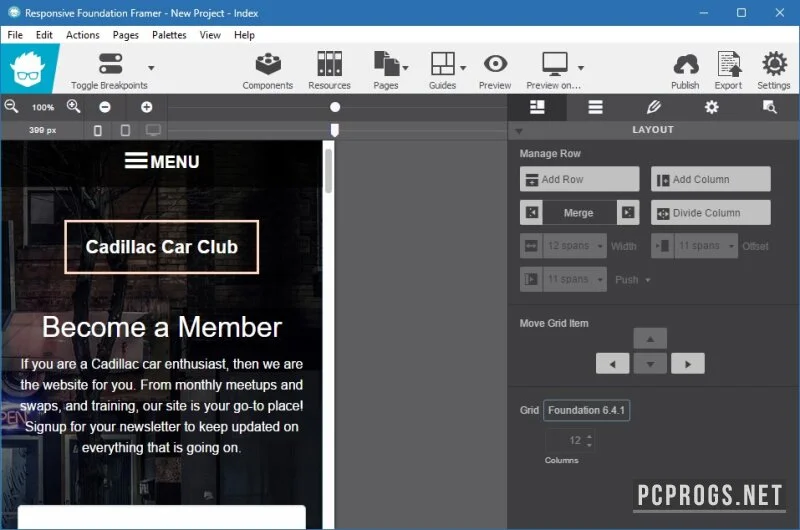Image resolution: width=800 pixels, height=530 pixels.
Task: Click the width slider handle marker
Action: coord(334,130)
